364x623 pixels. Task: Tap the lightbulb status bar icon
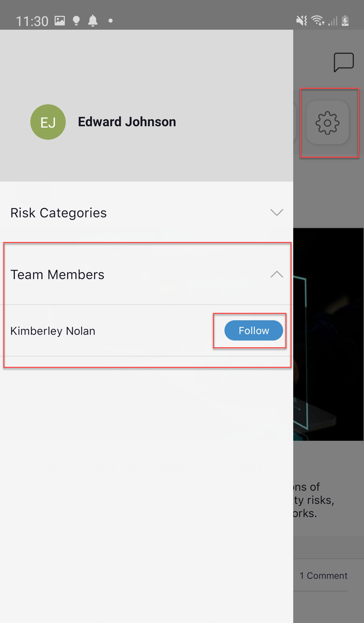coord(77,21)
